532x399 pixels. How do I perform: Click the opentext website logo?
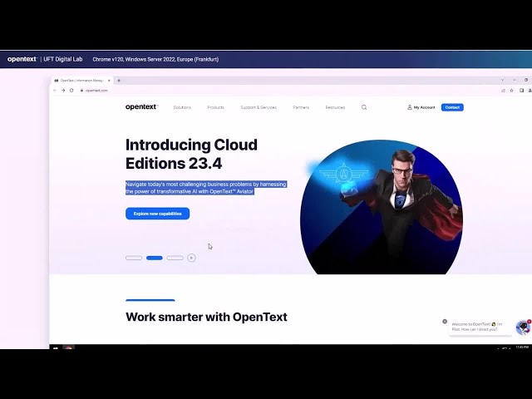tap(141, 107)
